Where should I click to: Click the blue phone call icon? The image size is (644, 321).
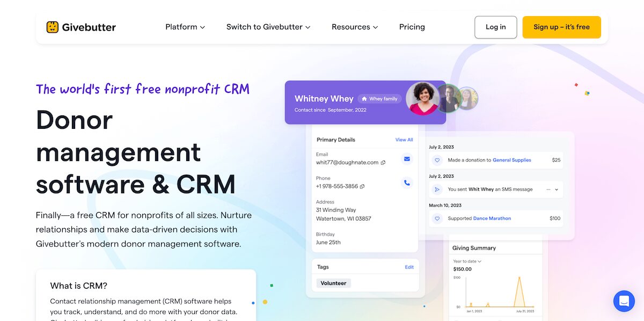coord(407,183)
